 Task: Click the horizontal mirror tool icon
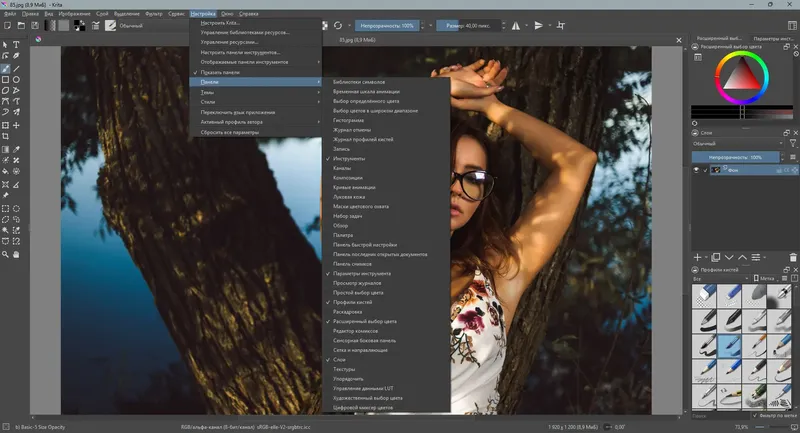coord(516,25)
